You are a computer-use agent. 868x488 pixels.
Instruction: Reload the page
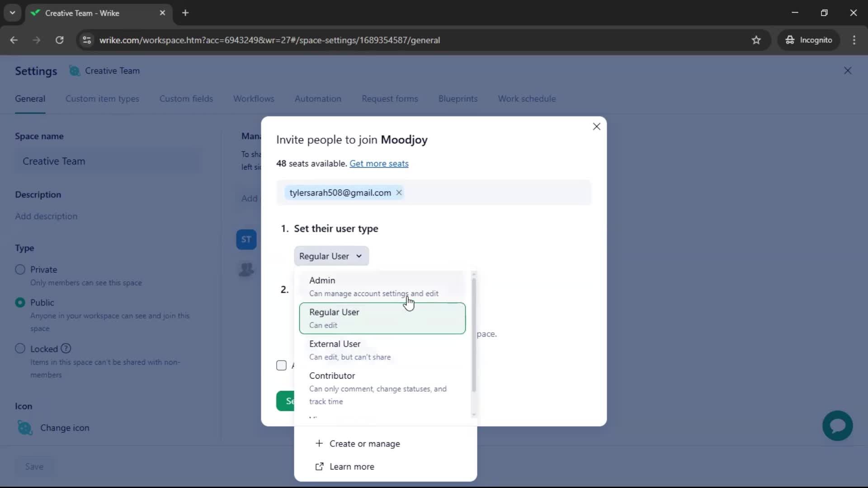[x=59, y=40]
